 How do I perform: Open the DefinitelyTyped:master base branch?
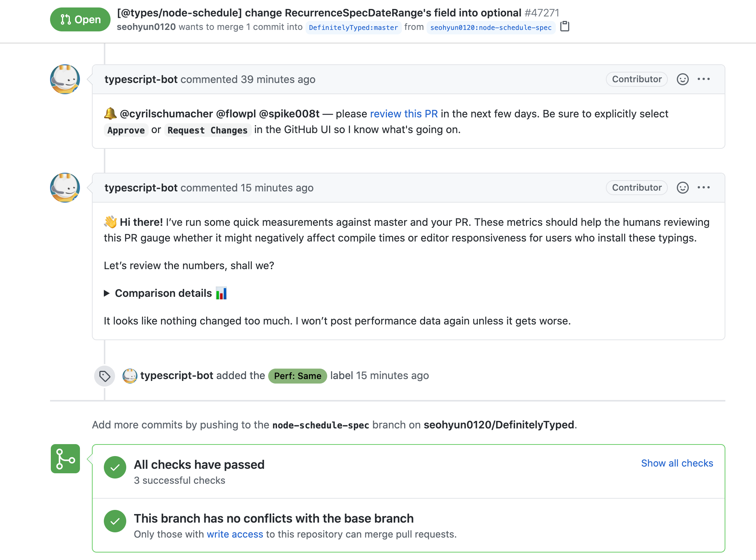[353, 28]
